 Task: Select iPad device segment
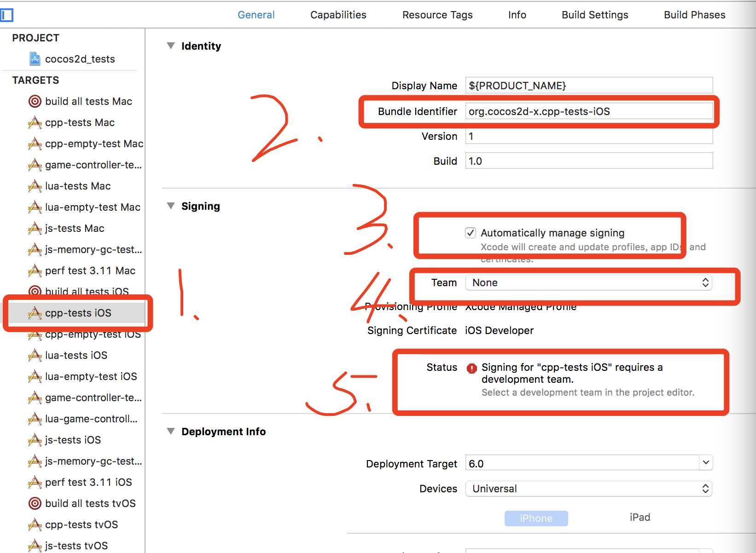click(640, 517)
